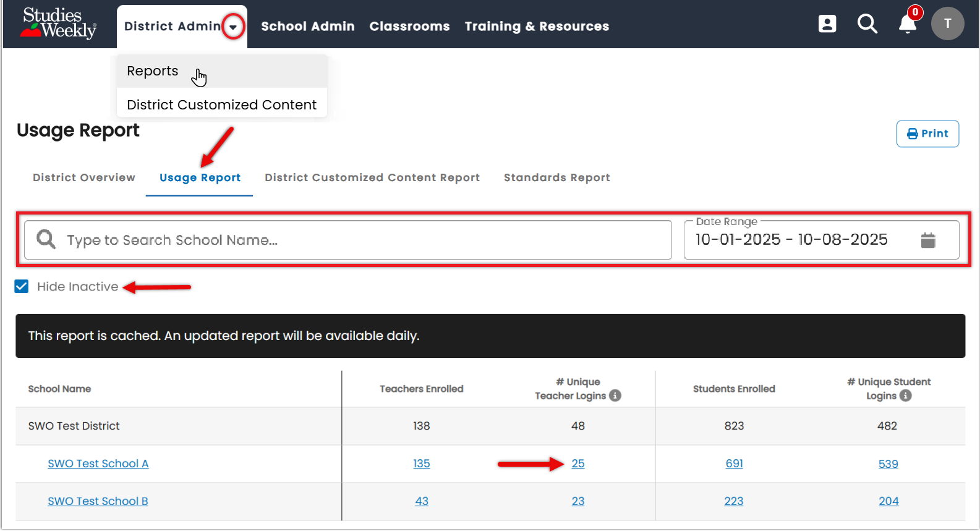
Task: Click the Students Enrolled column header
Action: [x=734, y=389]
